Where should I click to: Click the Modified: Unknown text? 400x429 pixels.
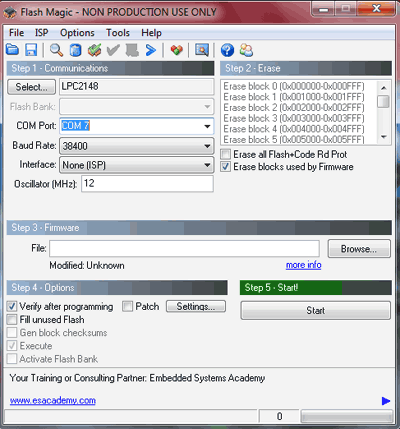point(87,266)
